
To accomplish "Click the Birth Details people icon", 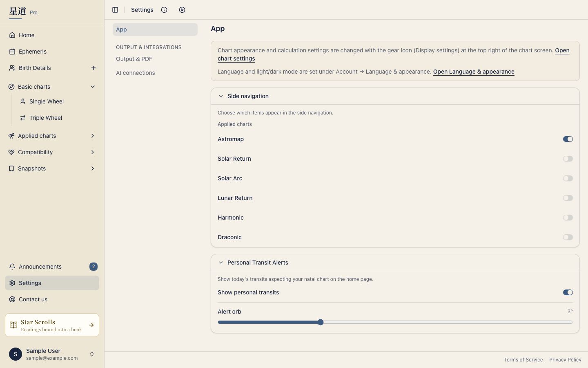I will pyautogui.click(x=12, y=68).
